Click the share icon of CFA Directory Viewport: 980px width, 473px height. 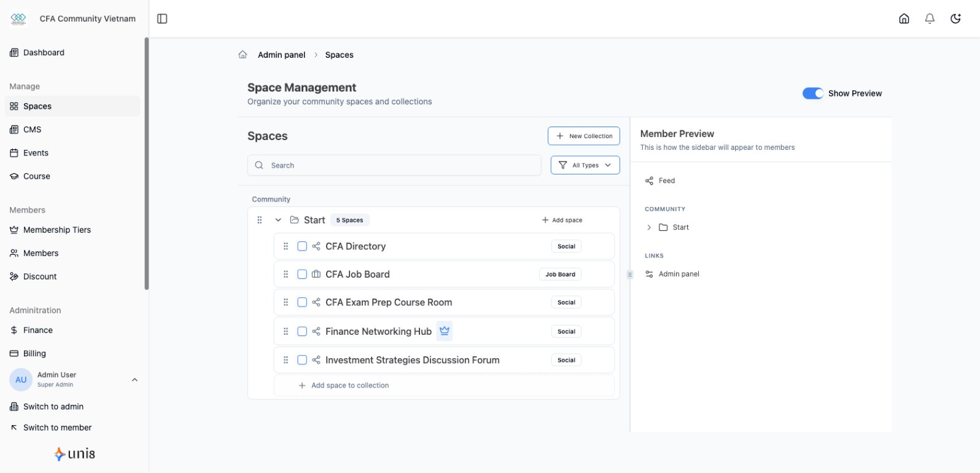pos(316,246)
